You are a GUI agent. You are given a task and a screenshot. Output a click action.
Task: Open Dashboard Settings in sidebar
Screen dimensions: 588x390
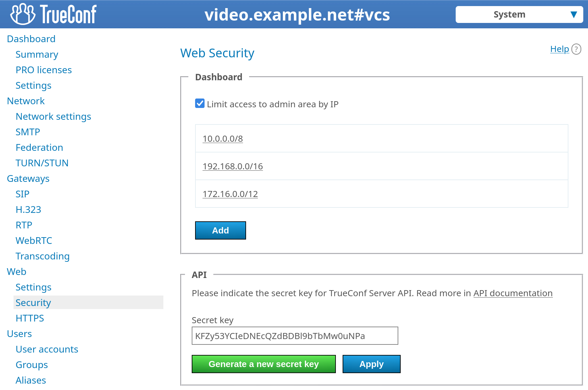pos(33,85)
